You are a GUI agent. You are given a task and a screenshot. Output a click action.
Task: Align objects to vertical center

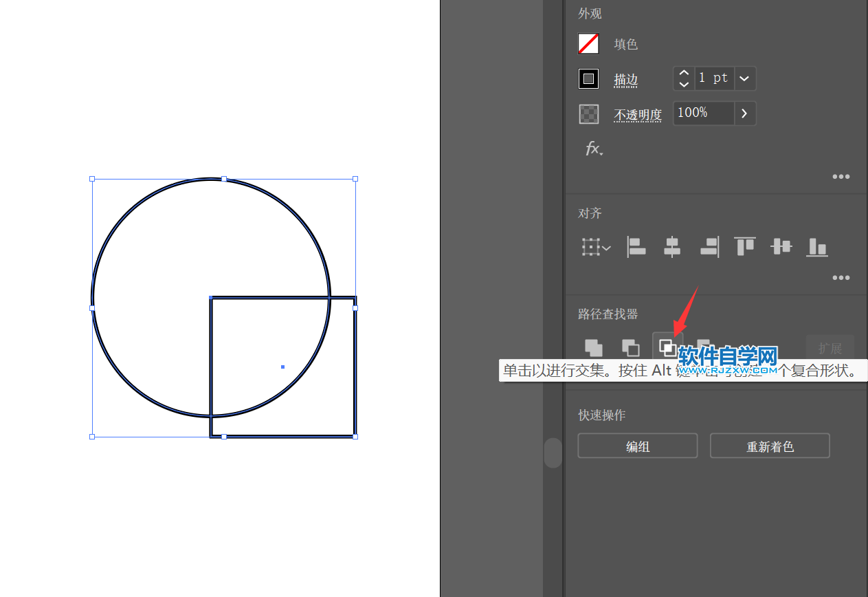tap(781, 246)
